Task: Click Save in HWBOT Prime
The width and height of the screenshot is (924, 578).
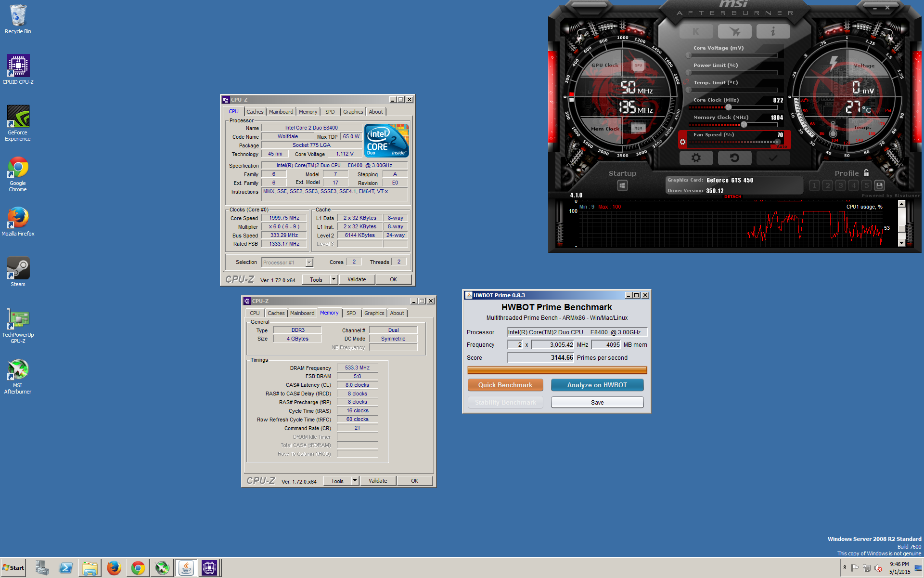Action: (597, 402)
